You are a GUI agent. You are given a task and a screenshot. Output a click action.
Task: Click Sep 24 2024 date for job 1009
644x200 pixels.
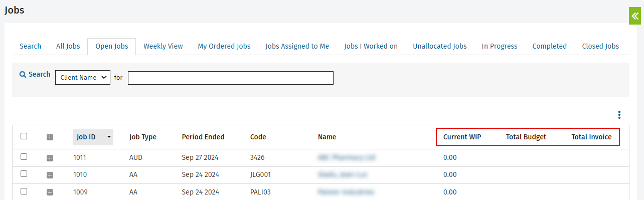click(201, 192)
